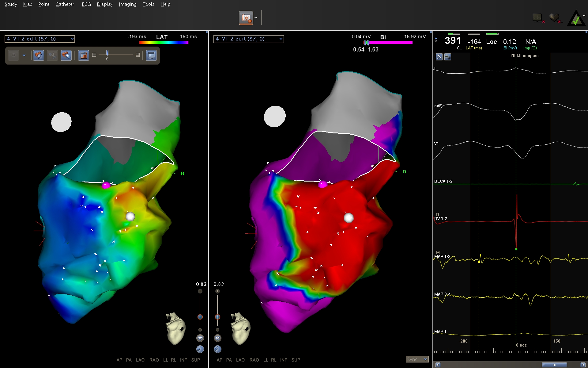The width and height of the screenshot is (588, 368).
Task: Toggle the color grid interpolation button
Action: (x=83, y=56)
